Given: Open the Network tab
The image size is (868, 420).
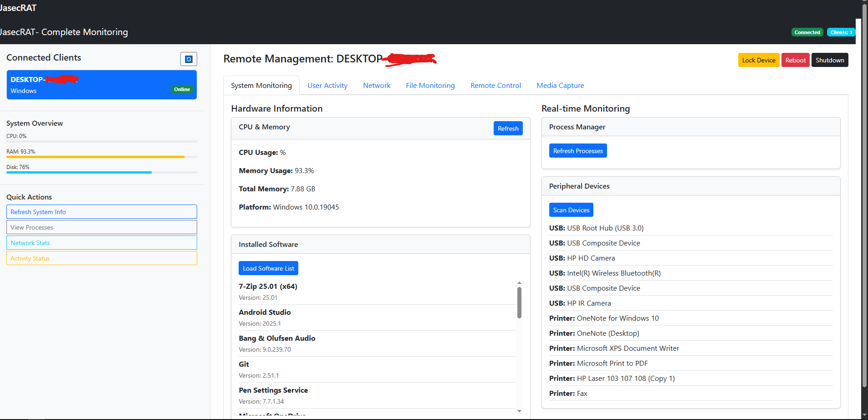Looking at the screenshot, I should pyautogui.click(x=376, y=85).
